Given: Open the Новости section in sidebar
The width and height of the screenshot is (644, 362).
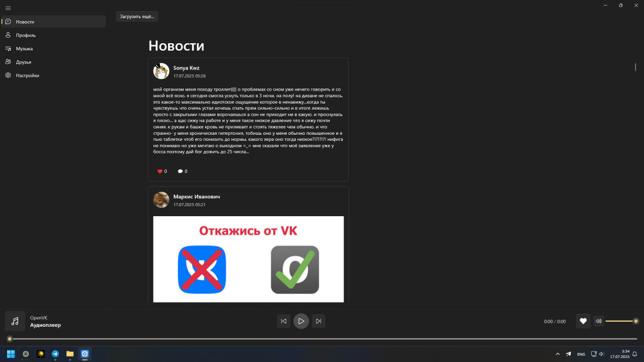Looking at the screenshot, I should click(x=53, y=22).
